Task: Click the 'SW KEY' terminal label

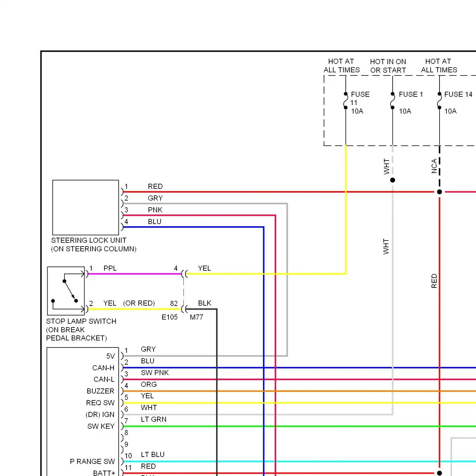Action: (101, 426)
